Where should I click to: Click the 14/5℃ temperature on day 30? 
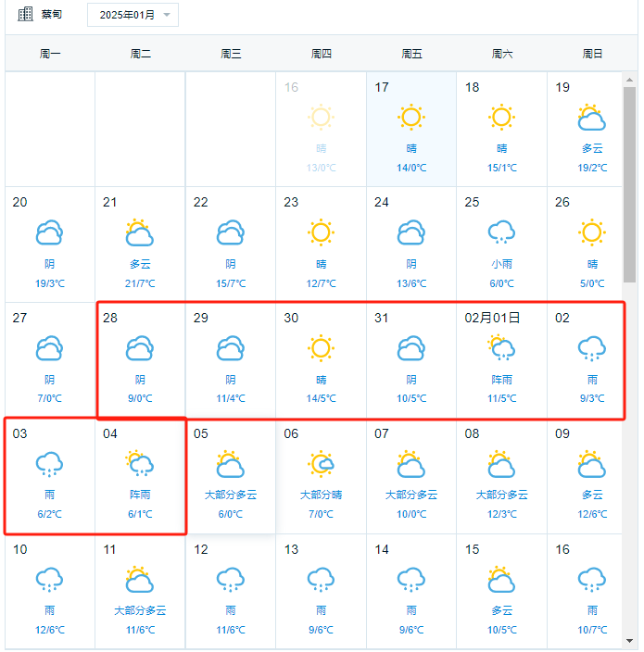click(321, 398)
